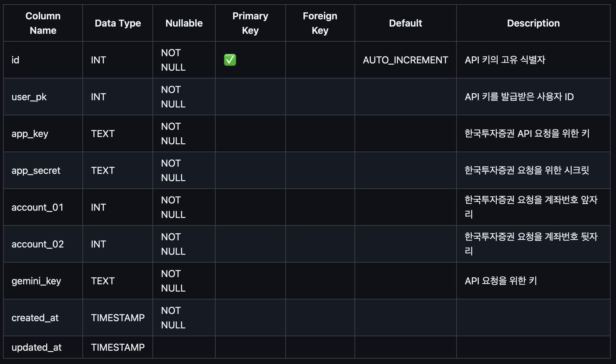Select the account_01 name cell

(43, 207)
